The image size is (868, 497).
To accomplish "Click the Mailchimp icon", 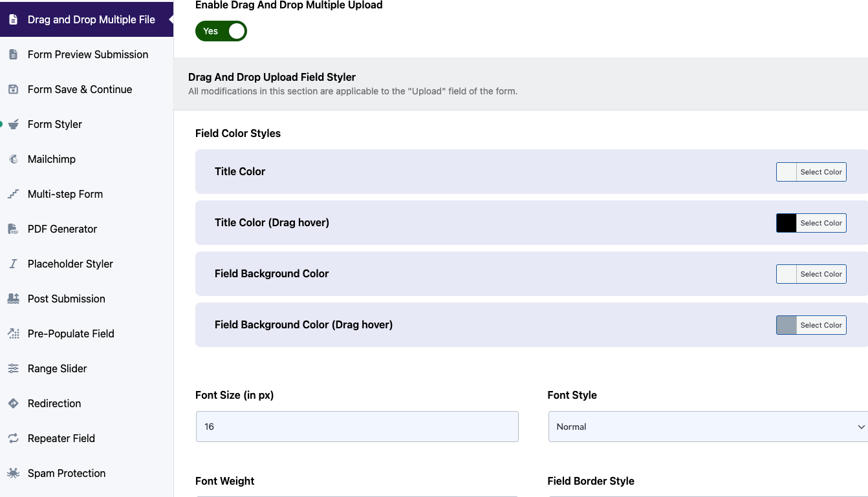I will click(x=13, y=159).
